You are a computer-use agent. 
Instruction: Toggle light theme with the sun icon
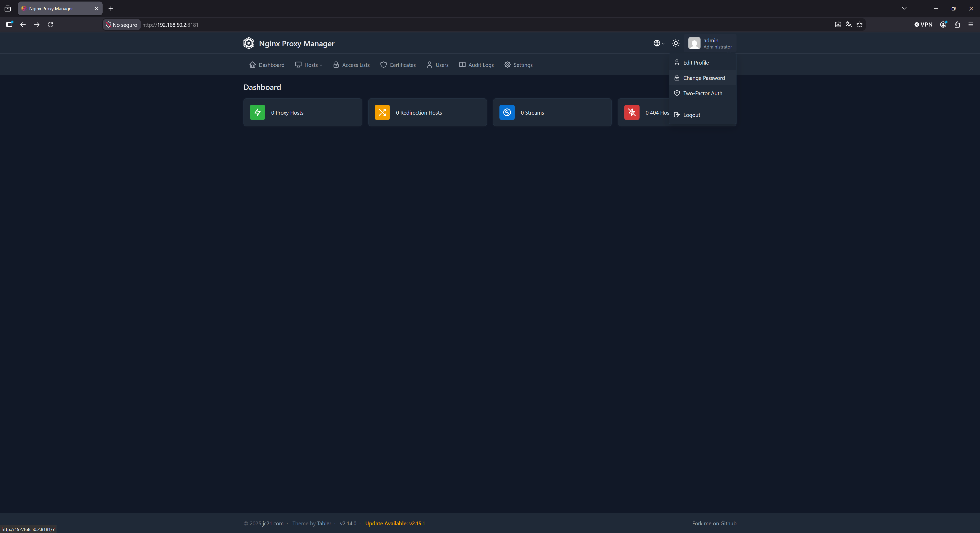pos(676,43)
